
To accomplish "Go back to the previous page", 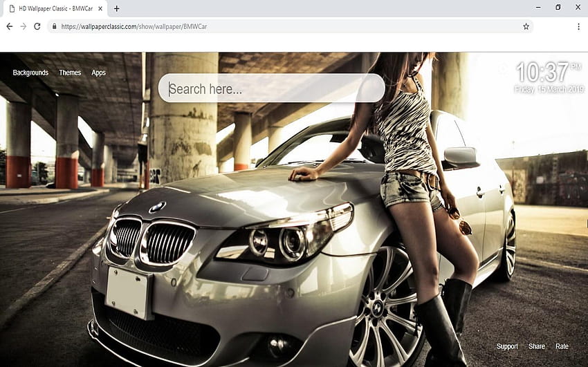I will click(10, 26).
